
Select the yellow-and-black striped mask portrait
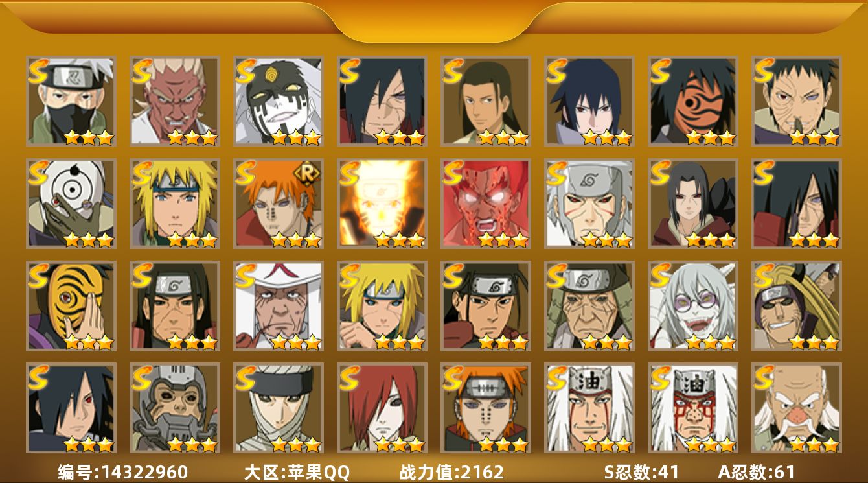(x=71, y=306)
